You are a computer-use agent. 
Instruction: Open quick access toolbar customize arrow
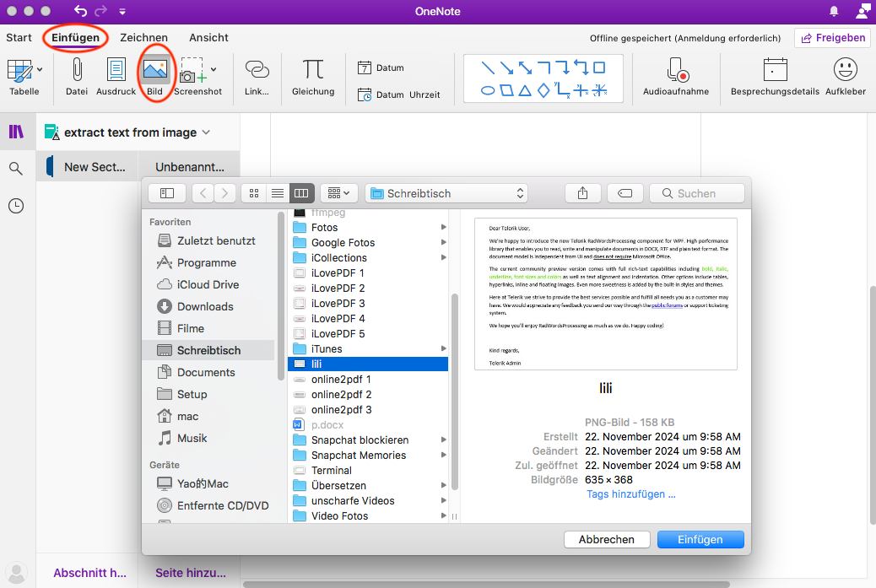pos(122,11)
